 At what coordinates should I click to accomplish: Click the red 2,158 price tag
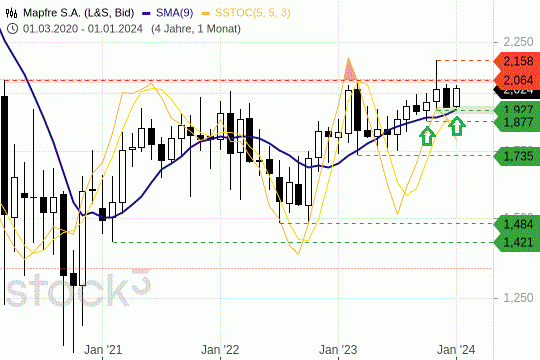click(517, 62)
